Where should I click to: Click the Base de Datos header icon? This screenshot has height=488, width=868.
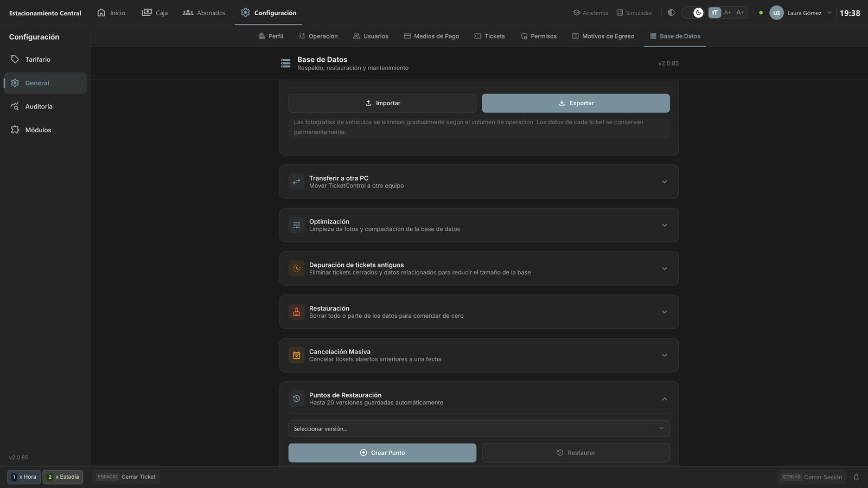286,63
